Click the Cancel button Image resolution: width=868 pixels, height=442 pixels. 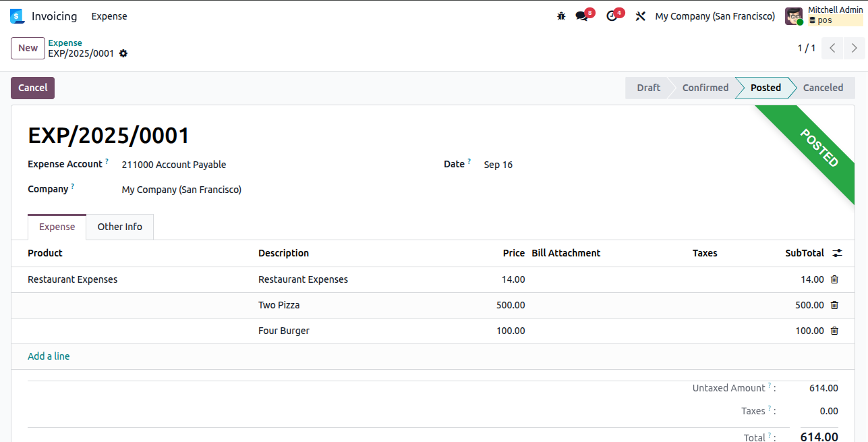click(x=32, y=88)
